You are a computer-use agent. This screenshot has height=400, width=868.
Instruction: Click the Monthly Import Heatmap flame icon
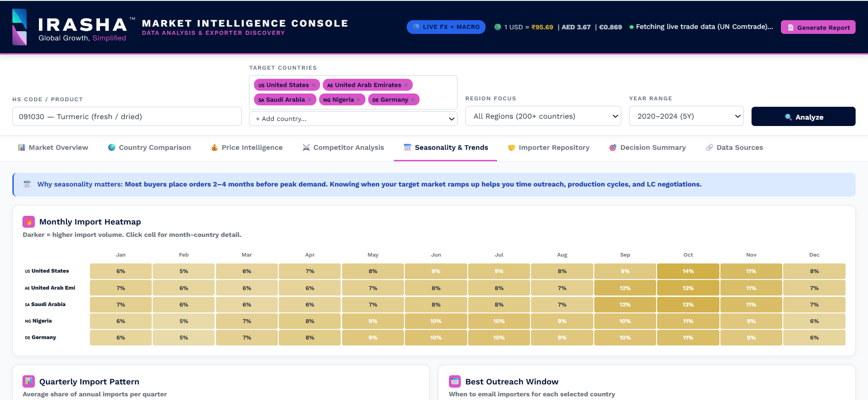click(28, 222)
